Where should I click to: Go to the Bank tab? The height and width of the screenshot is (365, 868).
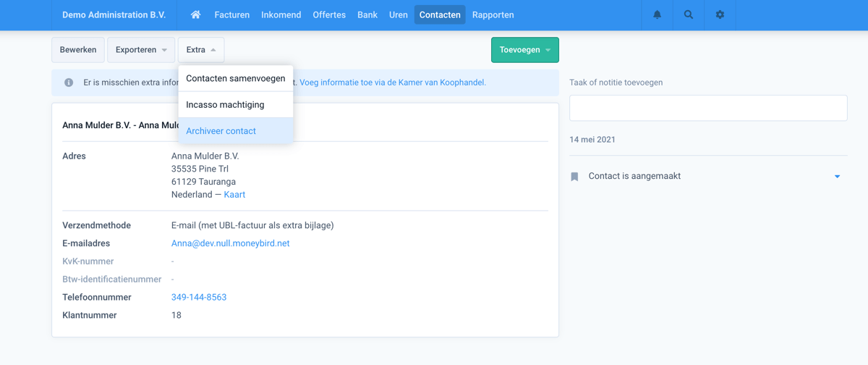(367, 14)
